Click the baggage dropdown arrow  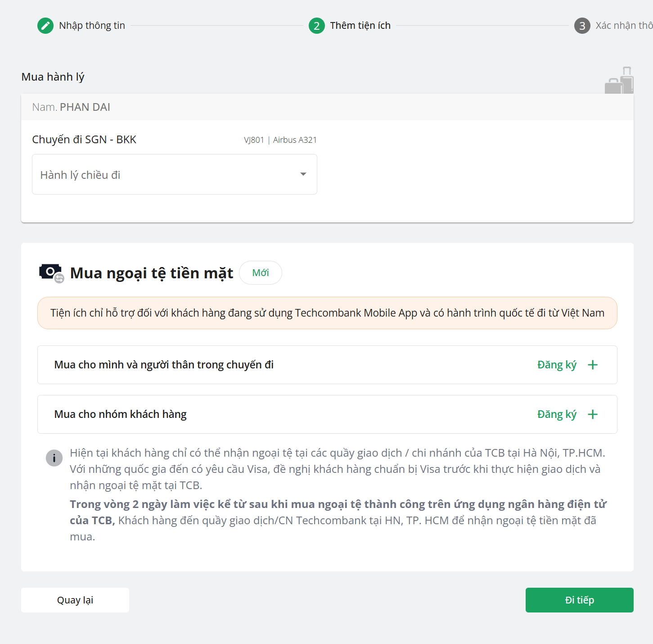303,174
